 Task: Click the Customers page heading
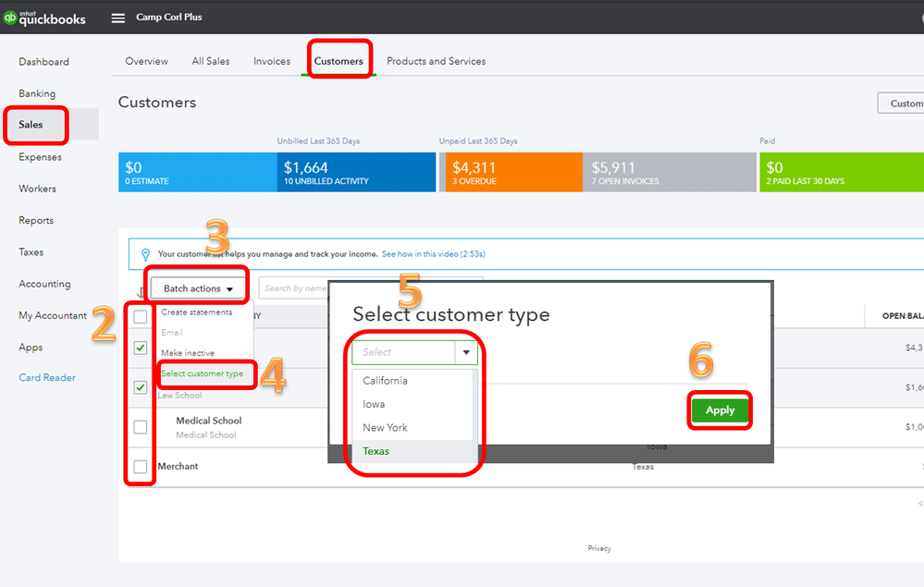(x=157, y=103)
